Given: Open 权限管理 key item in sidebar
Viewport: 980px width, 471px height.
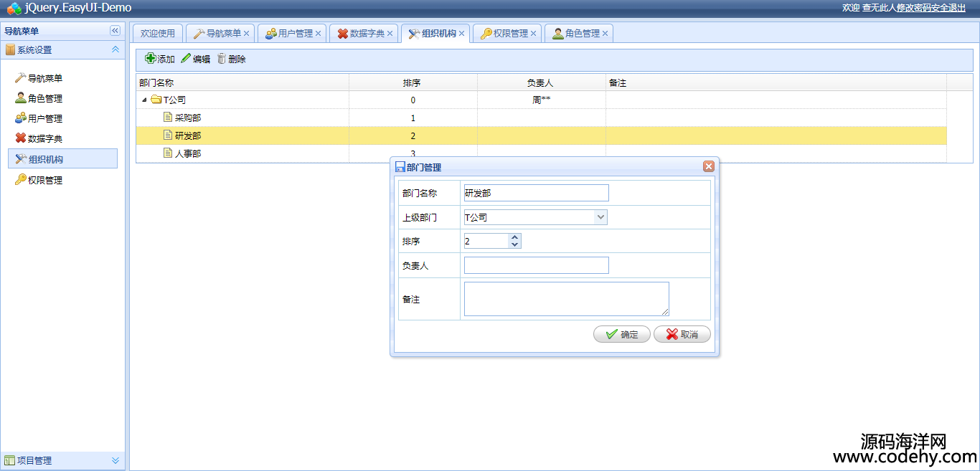Looking at the screenshot, I should click(44, 181).
